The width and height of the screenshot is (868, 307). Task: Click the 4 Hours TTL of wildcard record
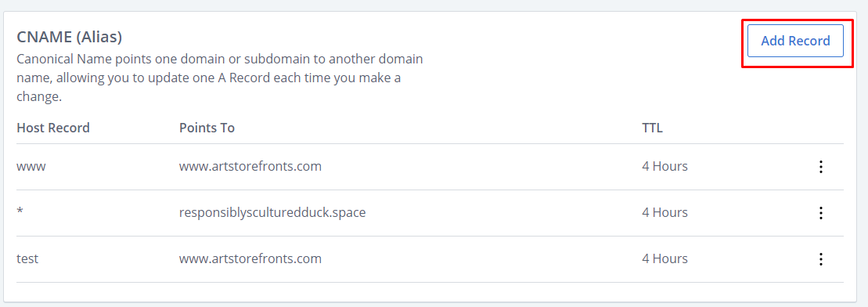pos(665,212)
